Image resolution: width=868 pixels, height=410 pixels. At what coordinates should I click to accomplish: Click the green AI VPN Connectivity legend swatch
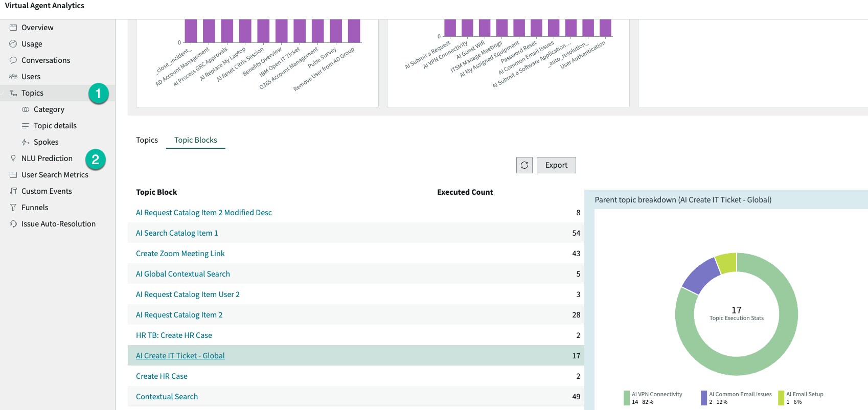pos(627,398)
